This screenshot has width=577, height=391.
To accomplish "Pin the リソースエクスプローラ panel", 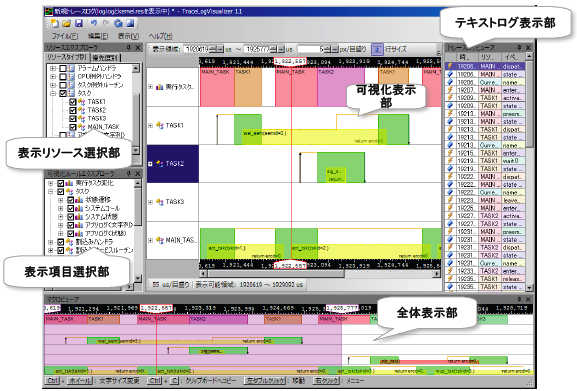I will coord(128,47).
